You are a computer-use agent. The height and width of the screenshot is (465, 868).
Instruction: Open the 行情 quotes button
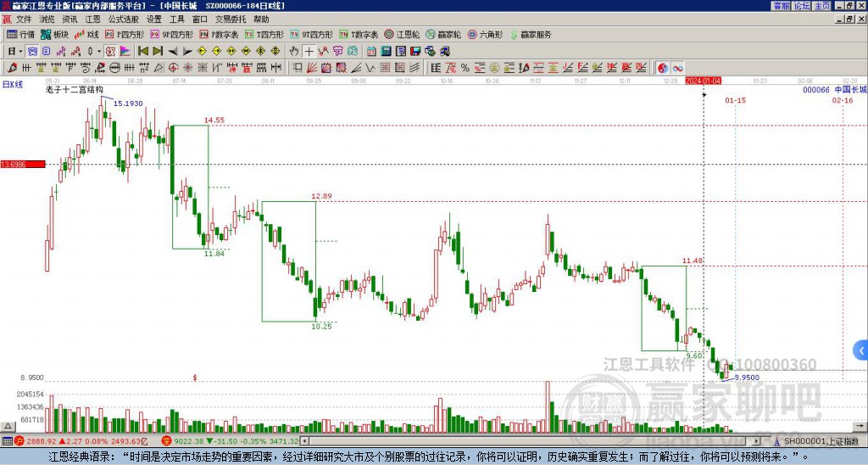pos(20,34)
